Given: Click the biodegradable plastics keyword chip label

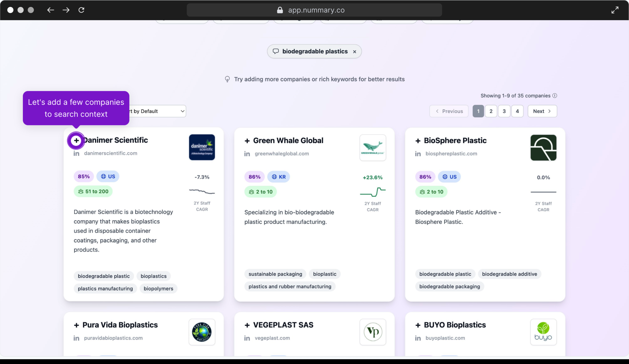Looking at the screenshot, I should pyautogui.click(x=315, y=51).
